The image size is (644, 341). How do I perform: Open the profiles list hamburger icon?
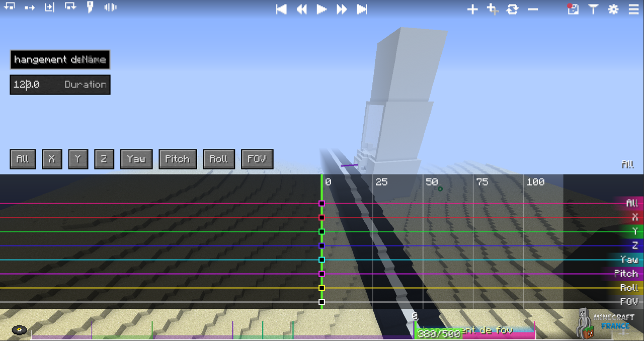click(633, 9)
